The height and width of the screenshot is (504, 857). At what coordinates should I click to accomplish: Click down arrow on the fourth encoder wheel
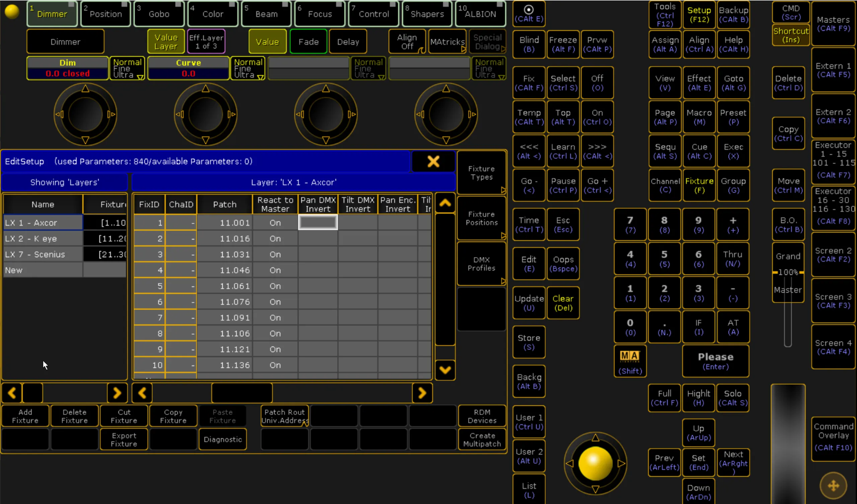point(446,140)
